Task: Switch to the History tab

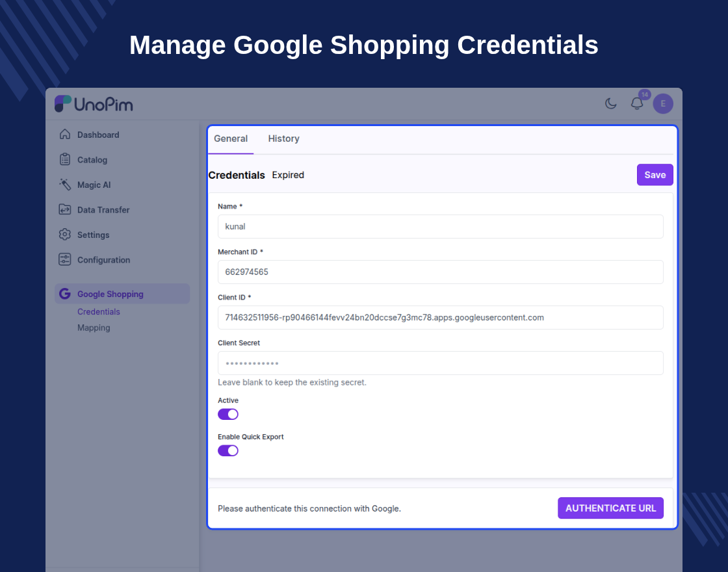Action: coord(283,139)
